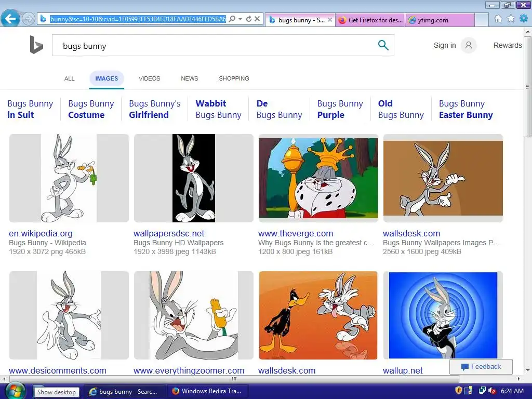
Task: Go back with the browser Back arrow
Action: coord(10,18)
